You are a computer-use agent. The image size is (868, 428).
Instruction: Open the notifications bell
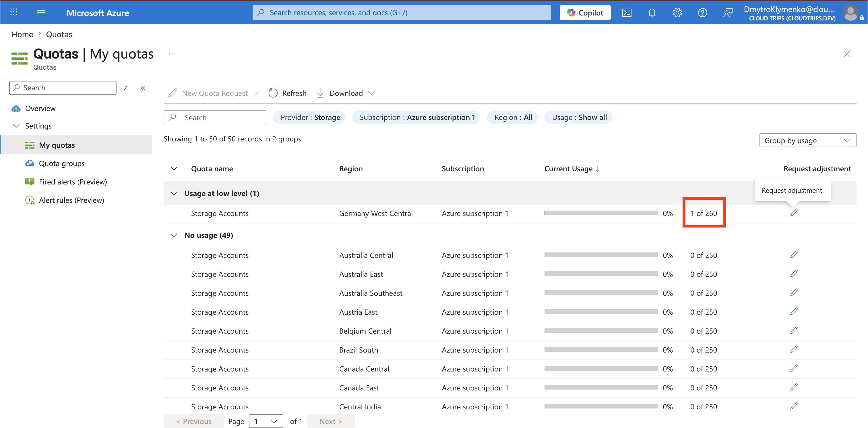point(652,13)
